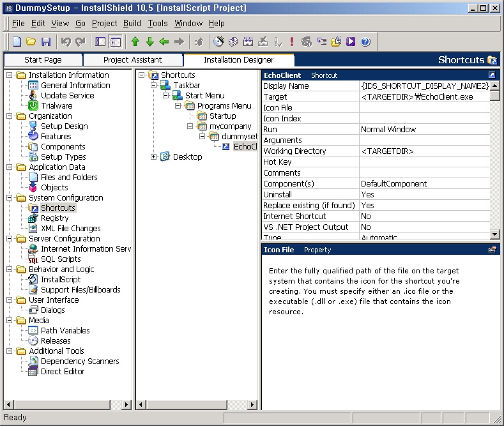Click the gray forward arrow icon
The height and width of the screenshot is (426, 504).
point(179,42)
